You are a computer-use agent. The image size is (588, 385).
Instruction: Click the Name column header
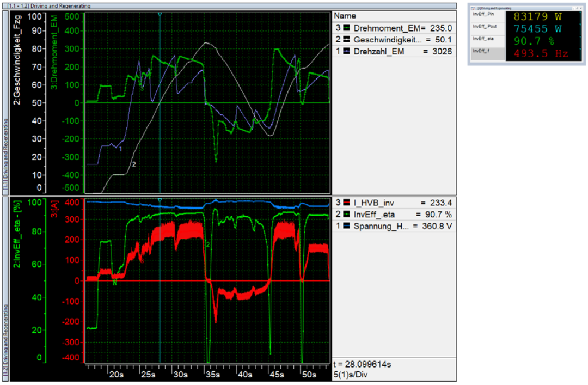(344, 16)
